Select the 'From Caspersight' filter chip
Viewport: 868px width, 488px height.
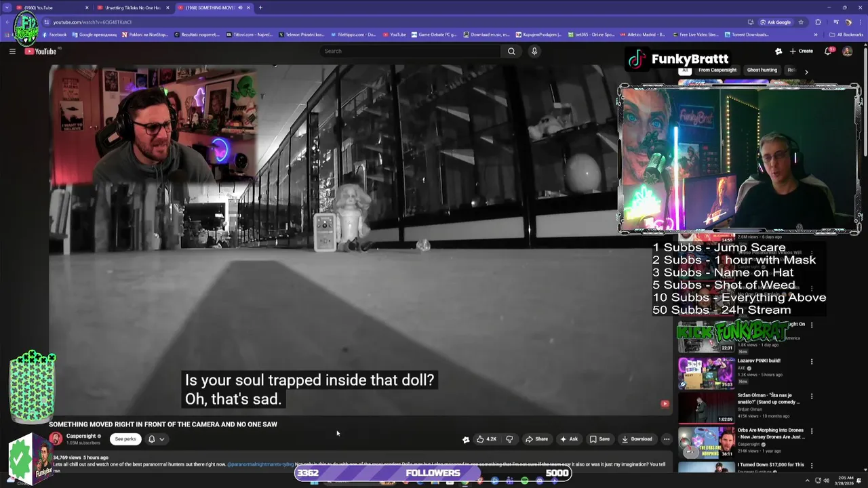tap(717, 70)
